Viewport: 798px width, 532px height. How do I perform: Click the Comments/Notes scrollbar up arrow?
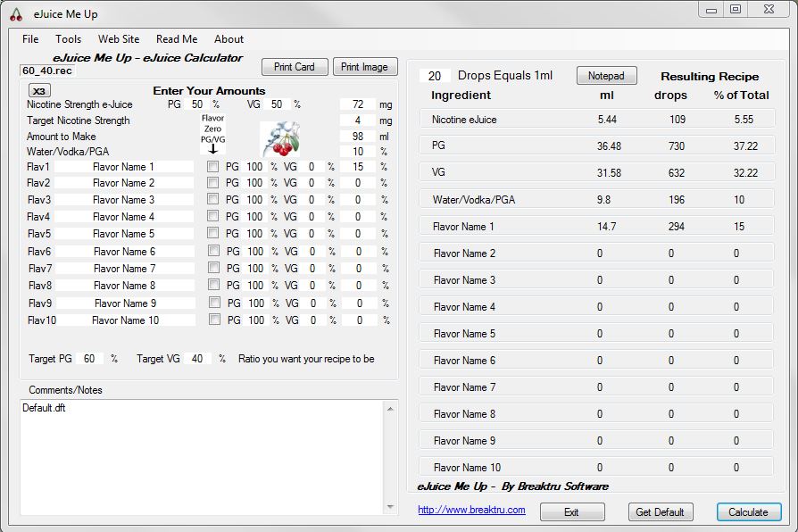(390, 408)
